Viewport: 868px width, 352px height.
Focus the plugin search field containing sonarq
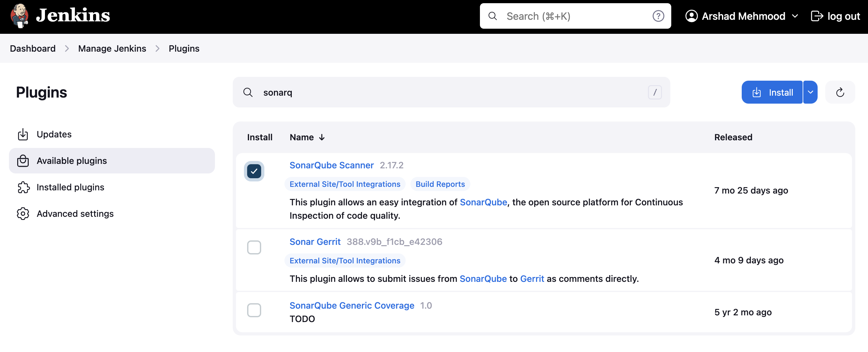(x=451, y=92)
